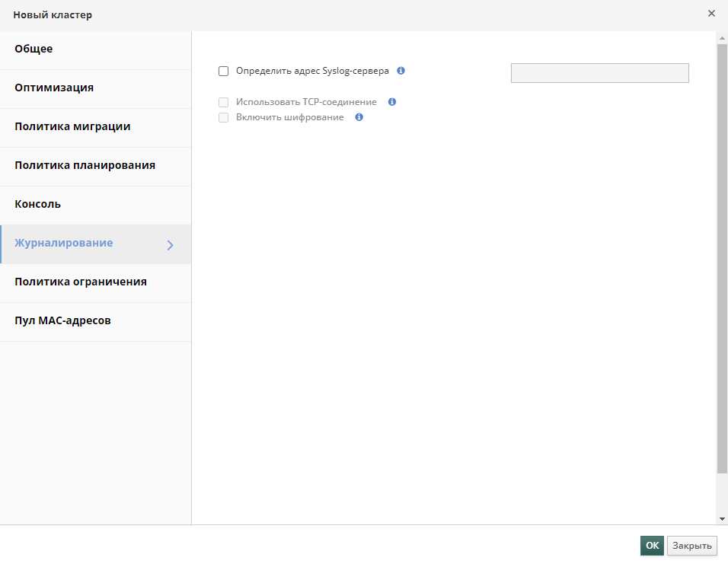Open info tooltip for Syslog server address
728x567 pixels.
401,71
